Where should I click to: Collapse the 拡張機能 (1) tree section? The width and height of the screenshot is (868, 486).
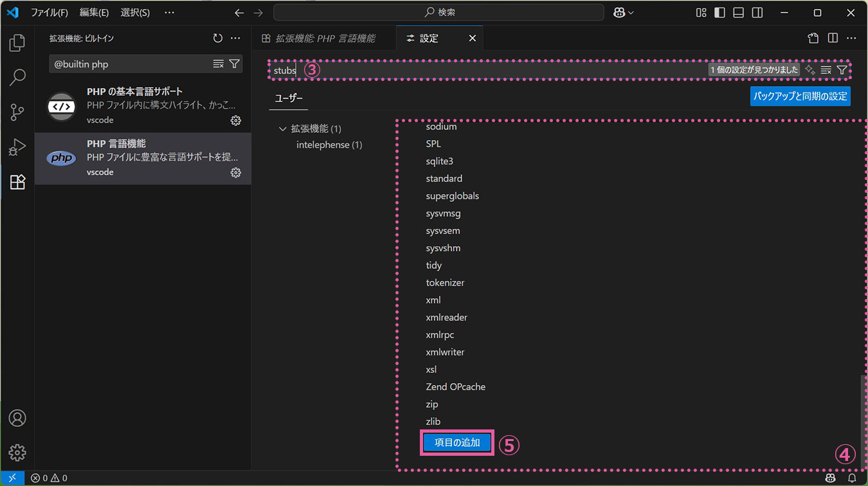click(x=282, y=129)
